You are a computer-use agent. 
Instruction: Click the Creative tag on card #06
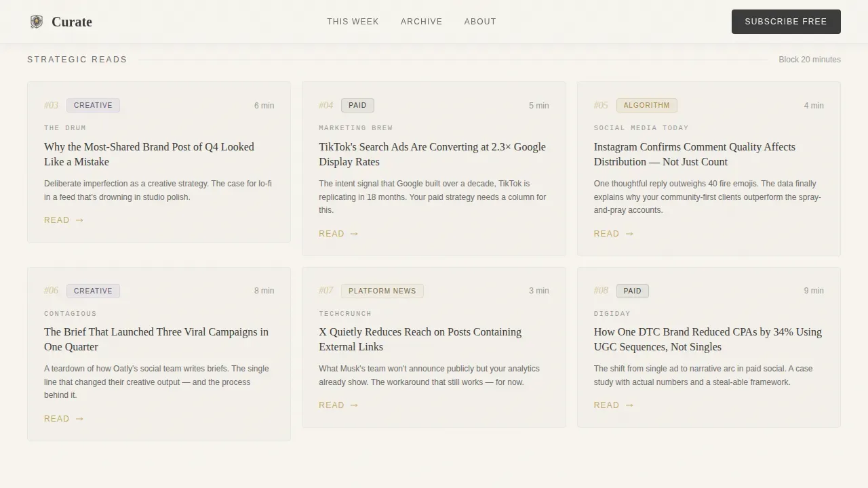(93, 291)
